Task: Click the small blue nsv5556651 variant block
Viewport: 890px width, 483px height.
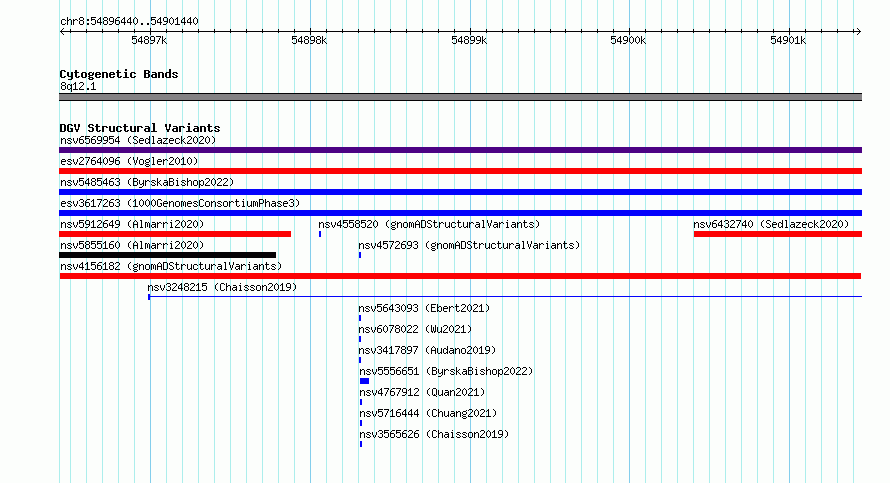Action: pos(364,381)
